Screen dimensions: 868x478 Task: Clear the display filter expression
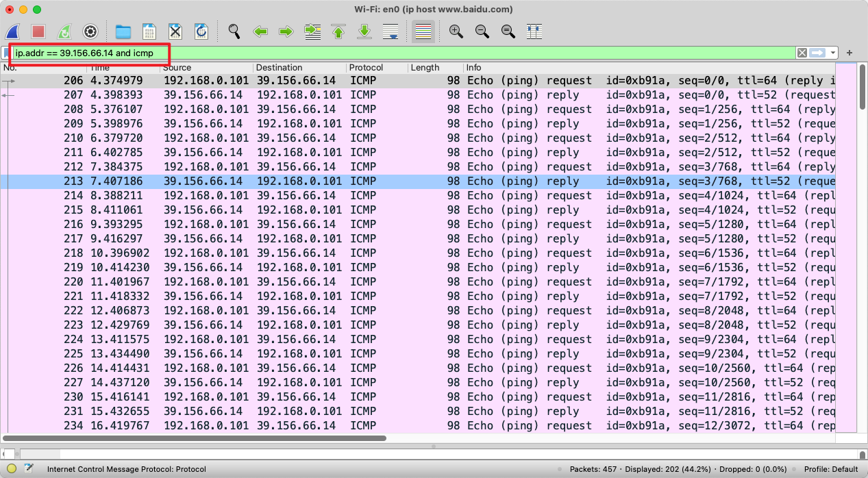[802, 53]
